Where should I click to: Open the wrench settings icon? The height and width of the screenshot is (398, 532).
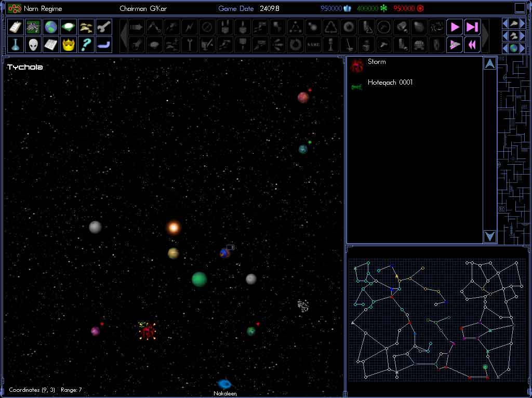tap(103, 27)
